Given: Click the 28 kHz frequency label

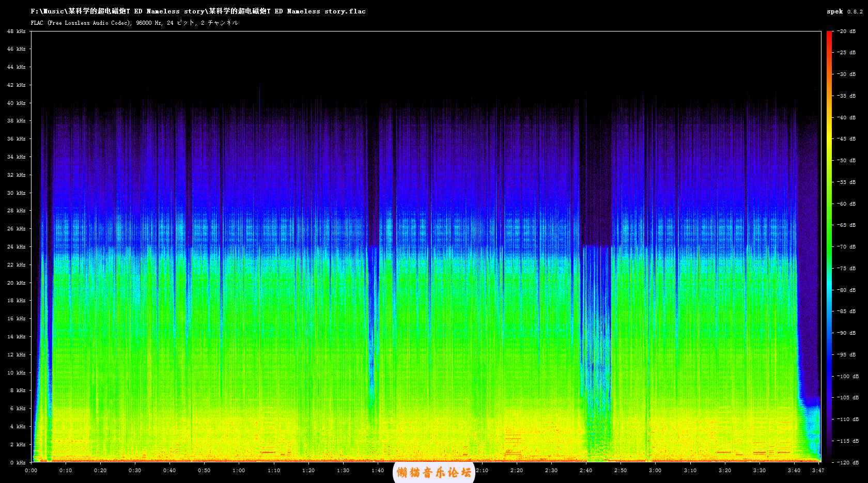Looking at the screenshot, I should (x=17, y=211).
